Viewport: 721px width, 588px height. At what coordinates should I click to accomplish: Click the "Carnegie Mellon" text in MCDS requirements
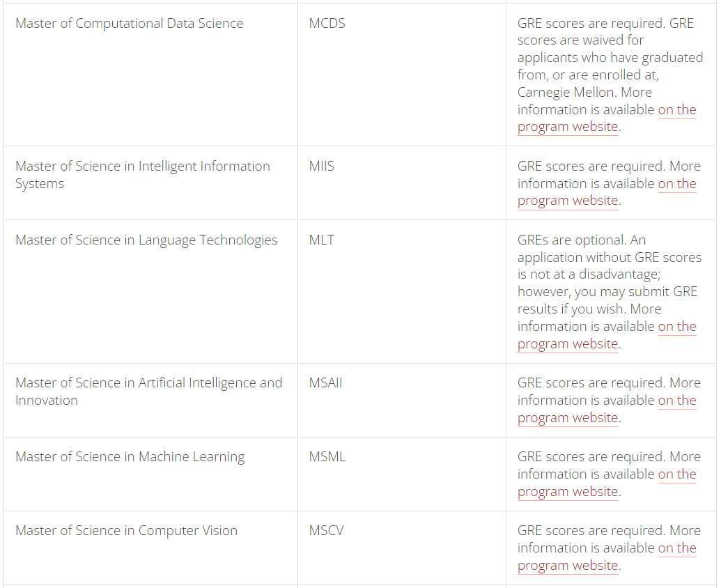point(566,92)
